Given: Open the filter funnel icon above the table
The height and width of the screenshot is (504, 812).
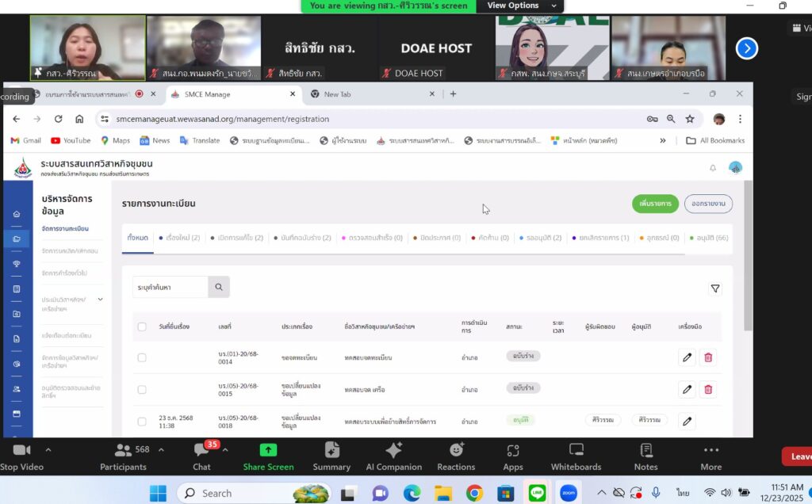Looking at the screenshot, I should [715, 289].
